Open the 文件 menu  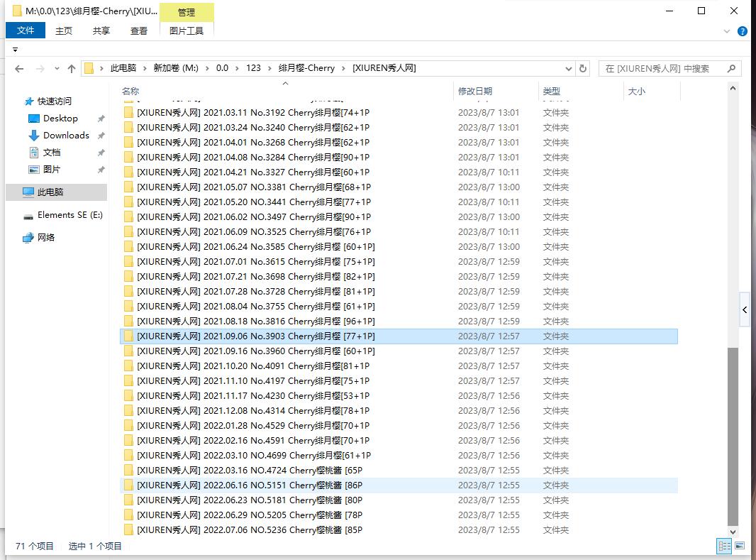(26, 31)
